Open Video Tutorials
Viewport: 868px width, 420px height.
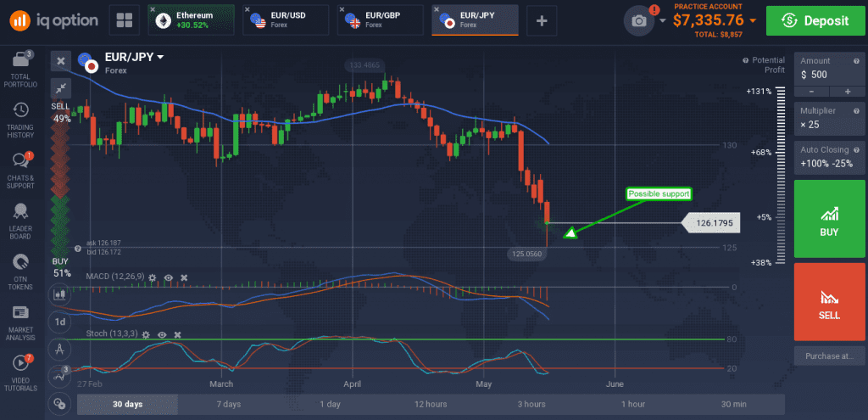click(20, 373)
